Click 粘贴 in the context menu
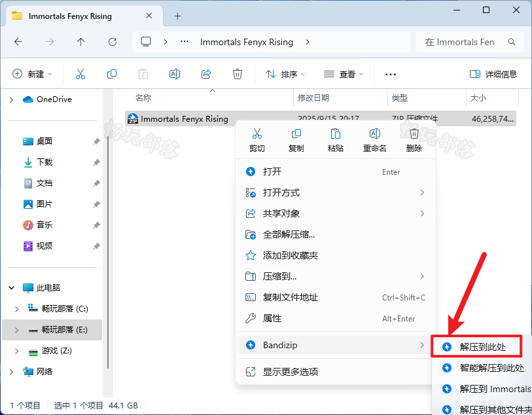Viewport: 532px width, 415px height. [336, 140]
